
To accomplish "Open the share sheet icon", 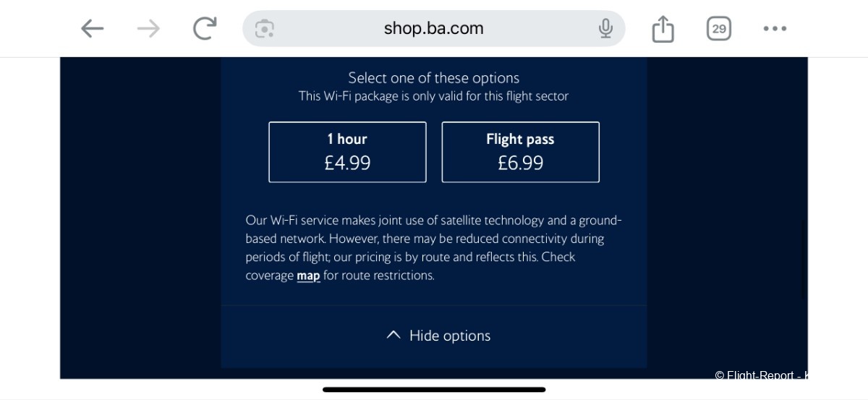I will pyautogui.click(x=663, y=29).
